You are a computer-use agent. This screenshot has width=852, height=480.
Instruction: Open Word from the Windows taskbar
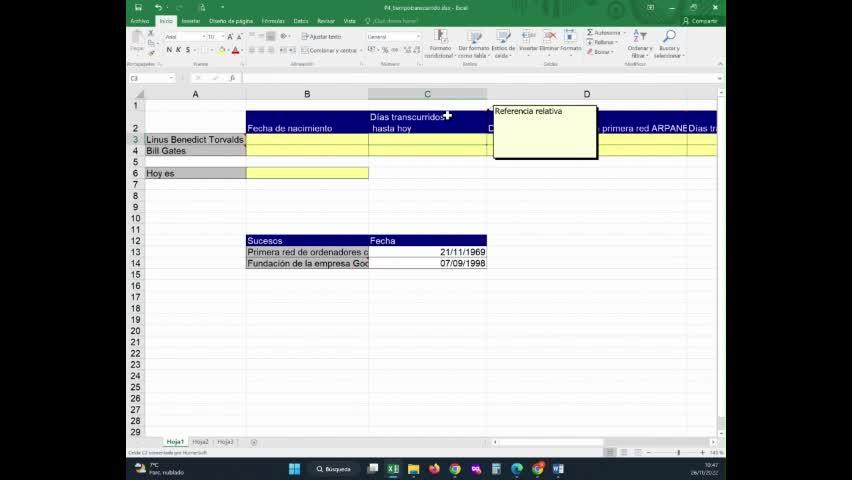[558, 469]
